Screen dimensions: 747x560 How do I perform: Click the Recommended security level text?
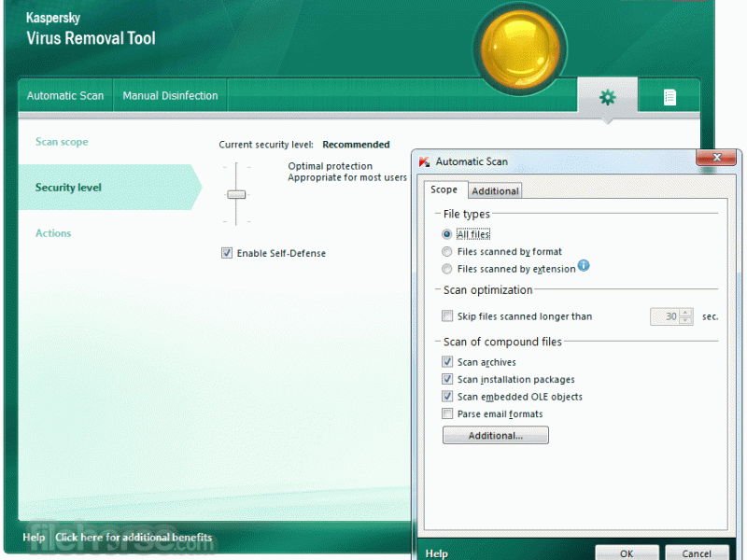[x=356, y=145]
